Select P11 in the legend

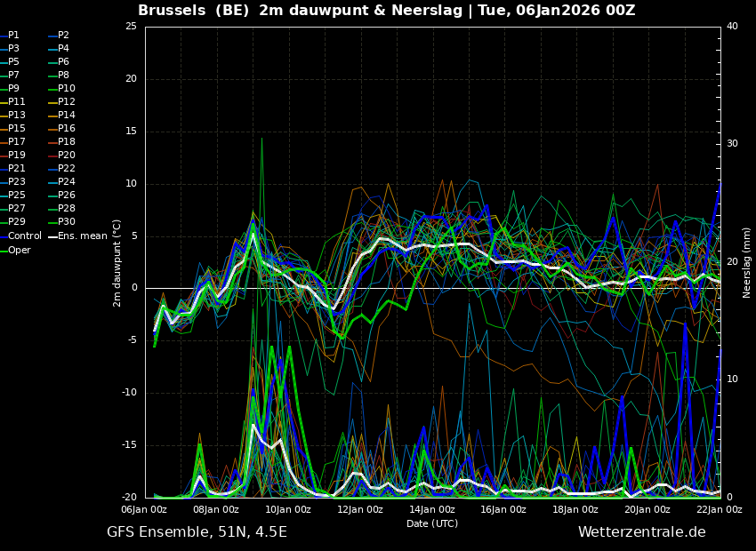[16, 101]
